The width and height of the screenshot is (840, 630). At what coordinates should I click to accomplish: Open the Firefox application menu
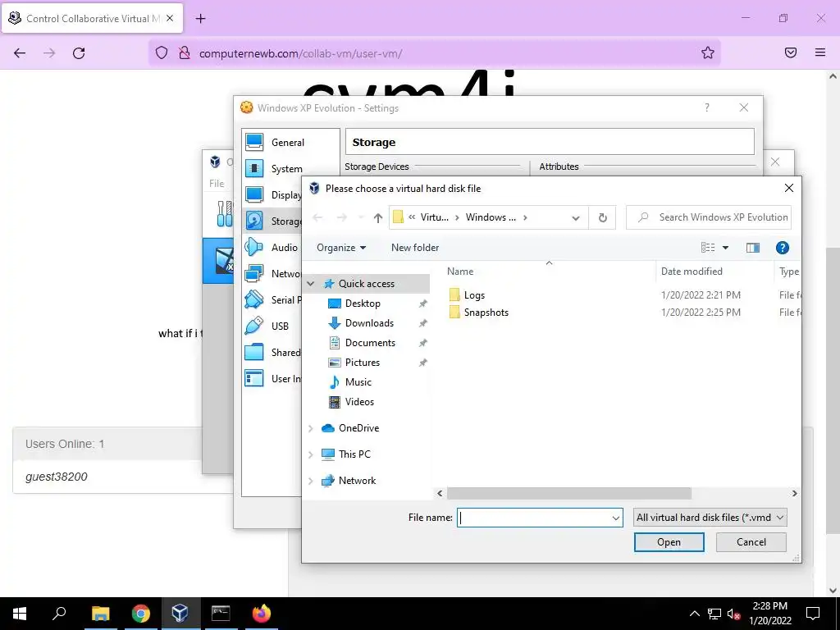[x=820, y=52]
